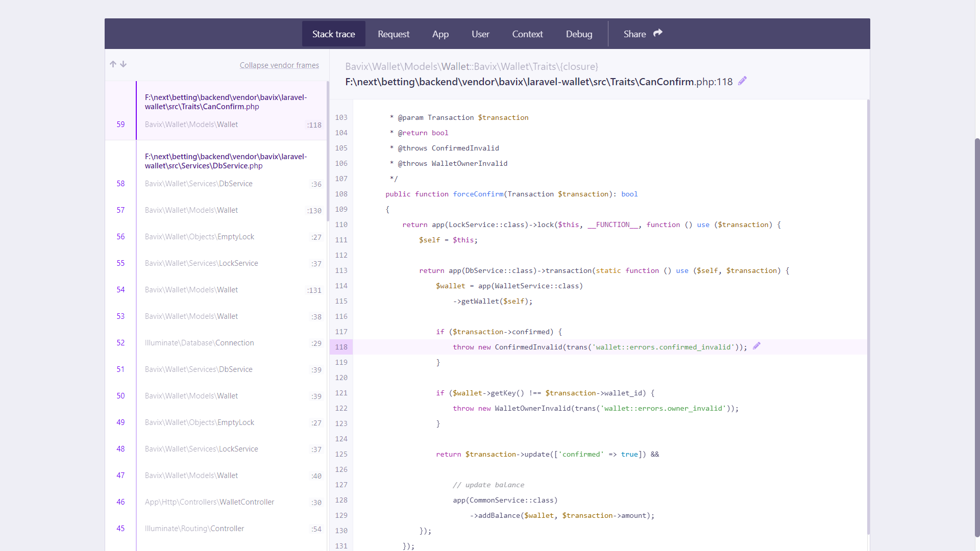Click the Share button

coord(634,34)
